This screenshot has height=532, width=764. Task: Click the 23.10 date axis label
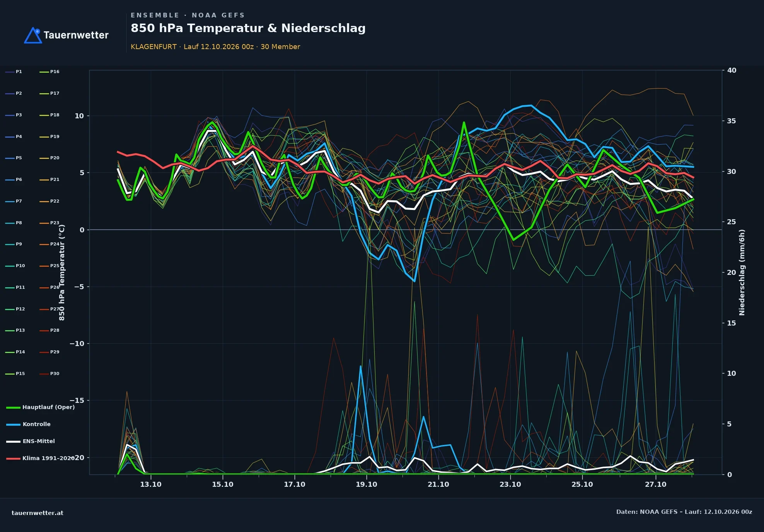(x=510, y=484)
